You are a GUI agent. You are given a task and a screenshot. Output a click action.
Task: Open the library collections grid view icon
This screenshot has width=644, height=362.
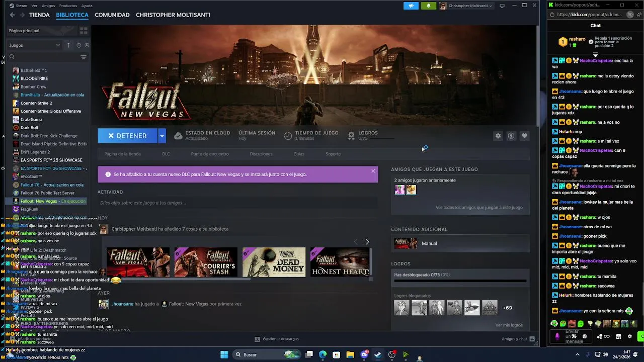[x=84, y=31]
